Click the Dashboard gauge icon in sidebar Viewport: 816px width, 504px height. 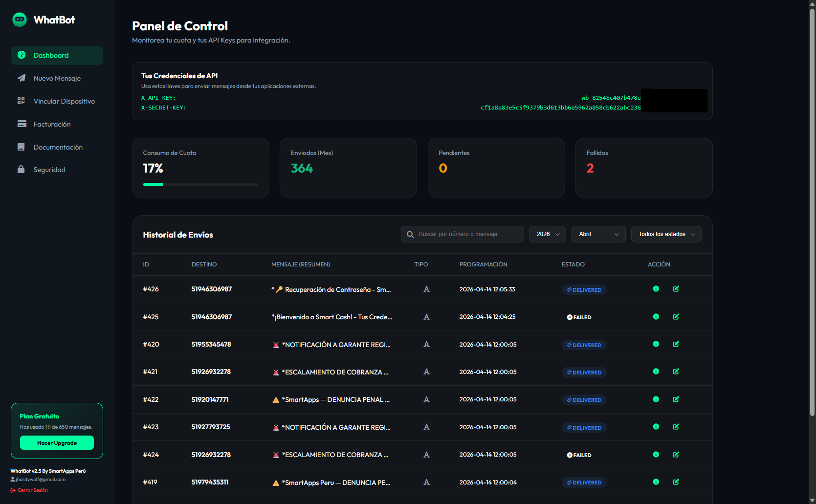point(22,55)
